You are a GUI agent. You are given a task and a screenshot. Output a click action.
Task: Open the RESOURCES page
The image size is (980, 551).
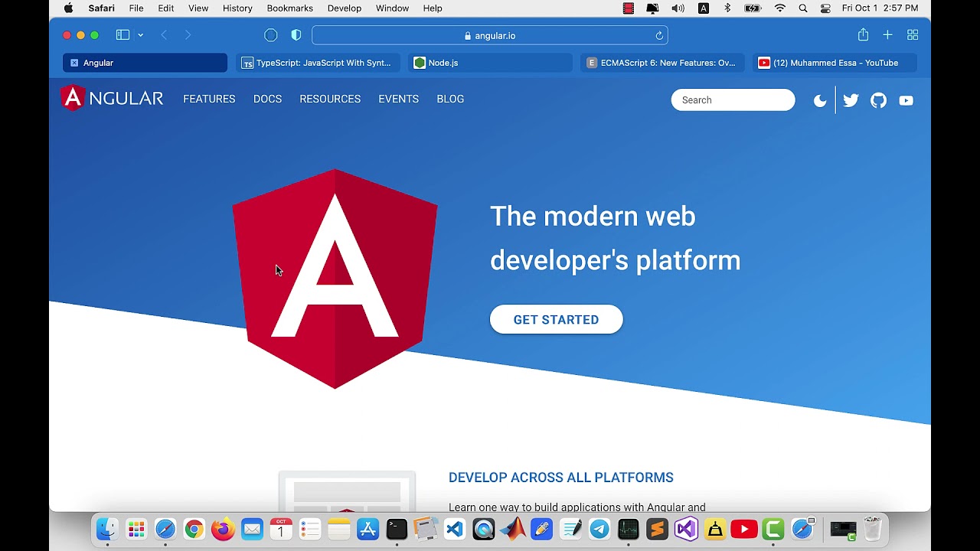pos(330,99)
